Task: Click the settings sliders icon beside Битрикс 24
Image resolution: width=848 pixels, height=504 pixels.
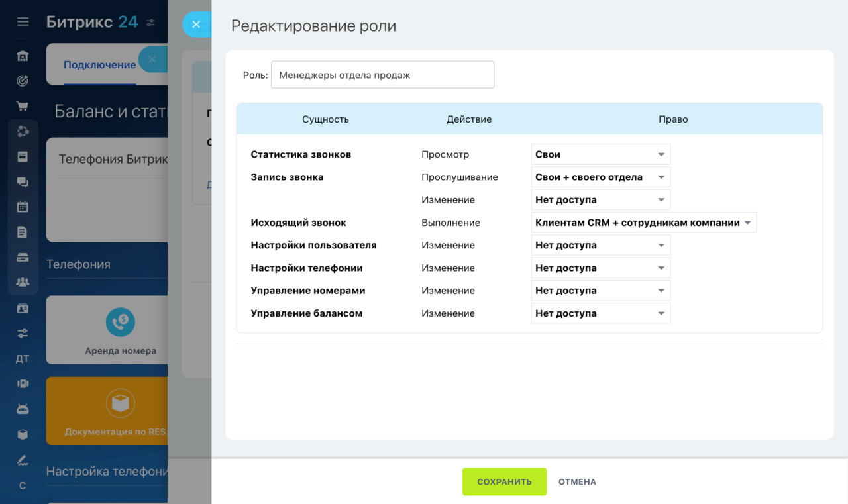Action: coord(150,23)
